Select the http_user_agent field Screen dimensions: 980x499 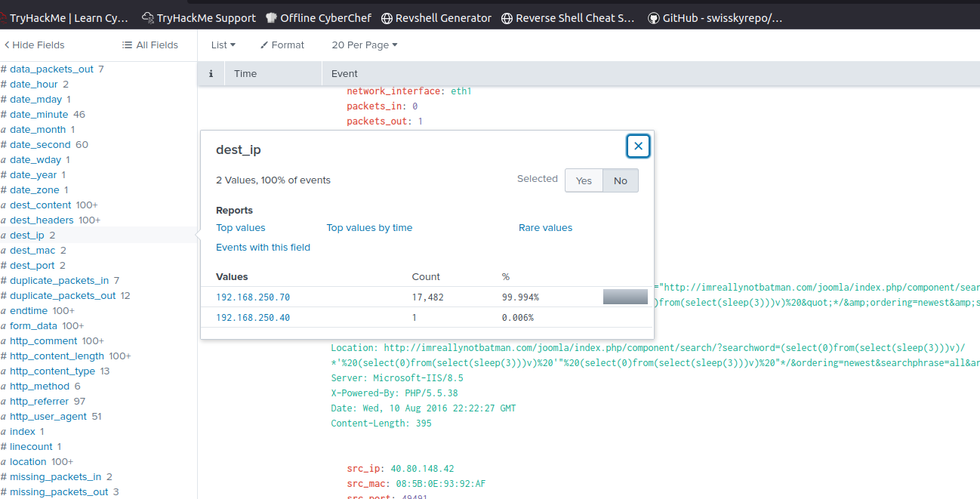48,417
